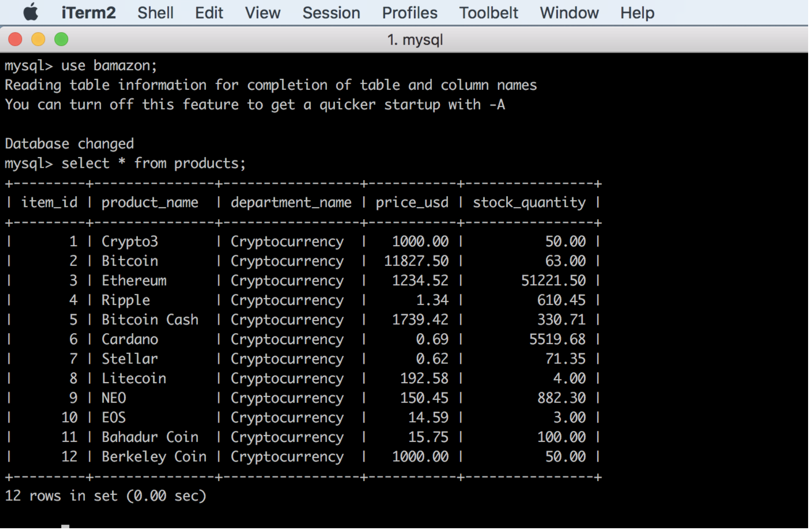Click the 63.00 stock quantity
Screen dimensions: 810x532
click(x=566, y=261)
